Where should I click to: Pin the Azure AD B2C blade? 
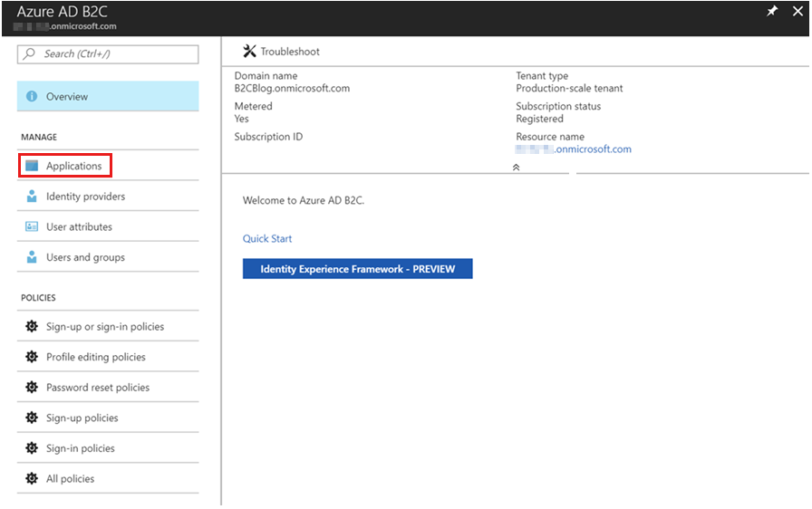[772, 11]
